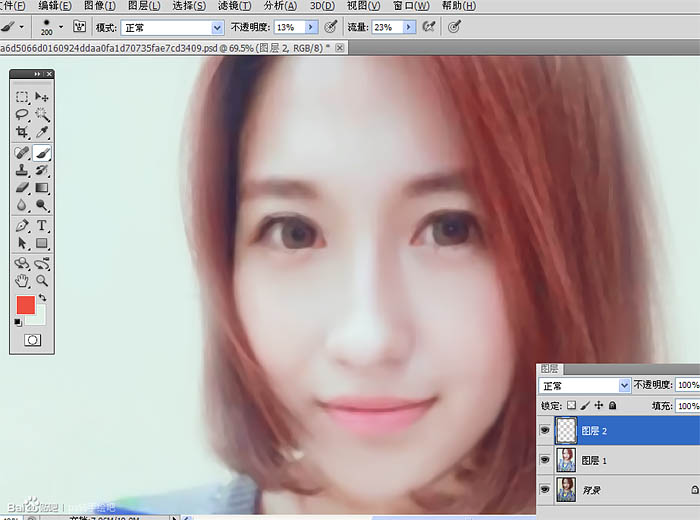Select the Magic Wand tool

(x=42, y=114)
